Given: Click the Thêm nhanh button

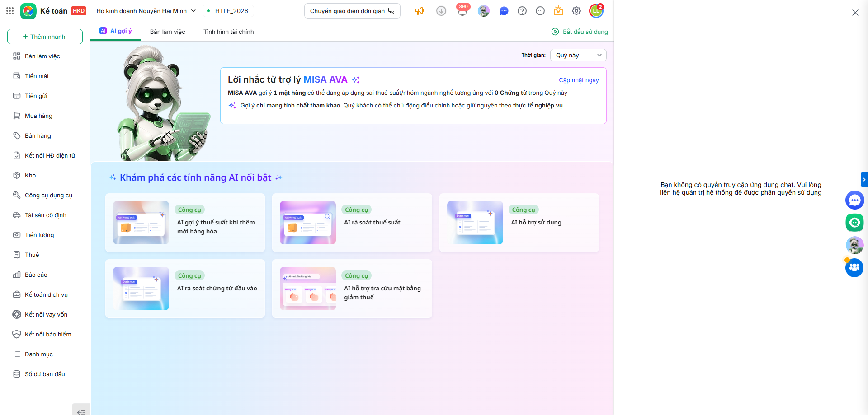Looking at the screenshot, I should pyautogui.click(x=45, y=37).
